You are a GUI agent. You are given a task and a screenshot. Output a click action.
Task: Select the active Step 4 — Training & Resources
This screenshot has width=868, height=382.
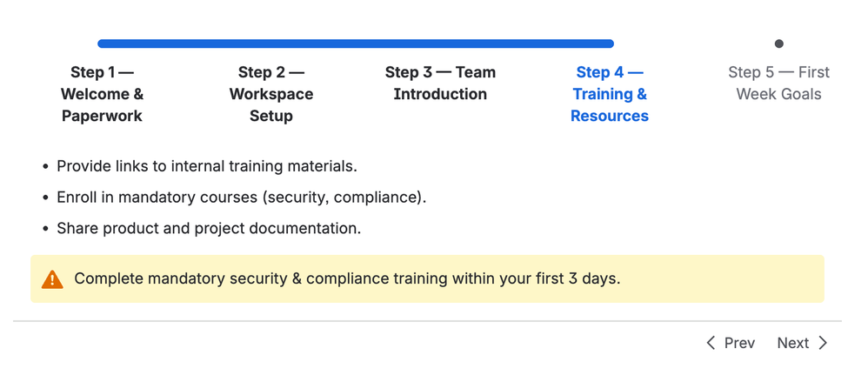[x=610, y=94]
